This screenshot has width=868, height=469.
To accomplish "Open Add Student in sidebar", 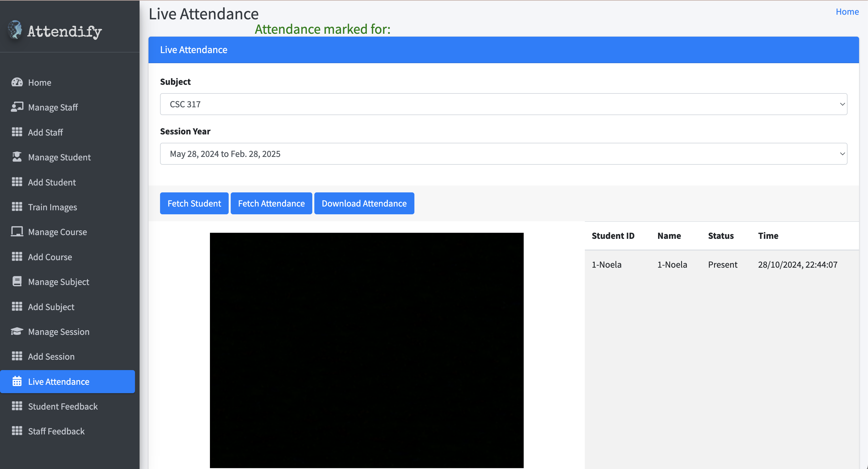I will [x=52, y=182].
